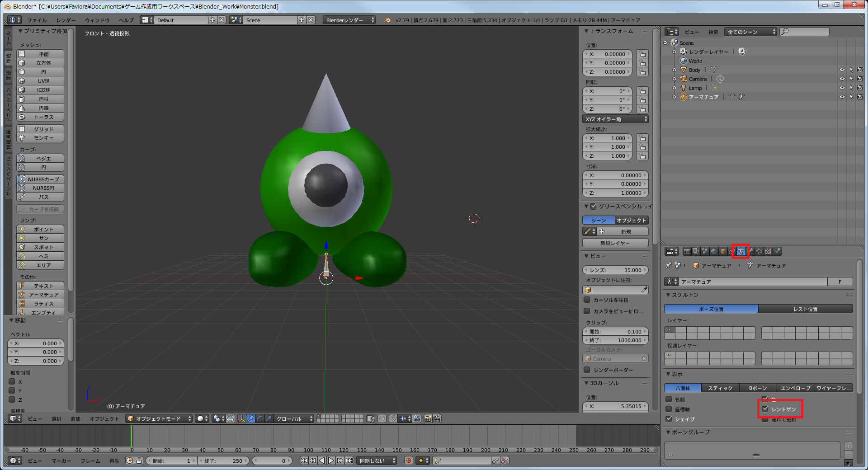
Task: Check the X axis constraint checkbox
Action: pyautogui.click(x=12, y=381)
